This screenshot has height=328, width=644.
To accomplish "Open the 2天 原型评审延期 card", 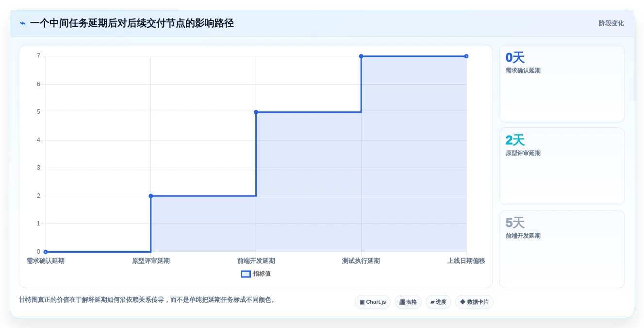I will tap(562, 166).
